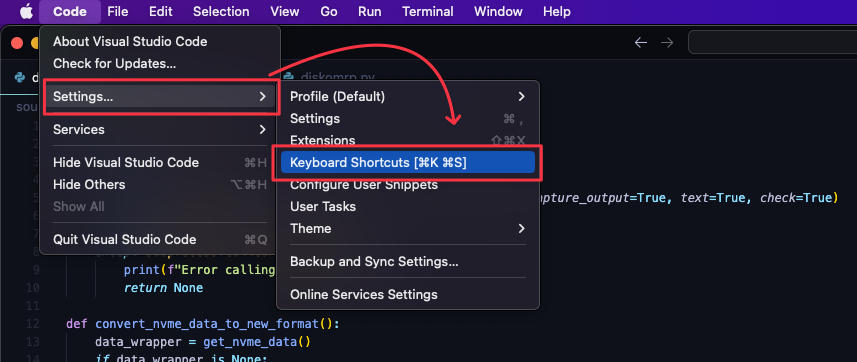Viewport: 857px width, 362px height.
Task: Click the command center search field
Action: coord(772,42)
